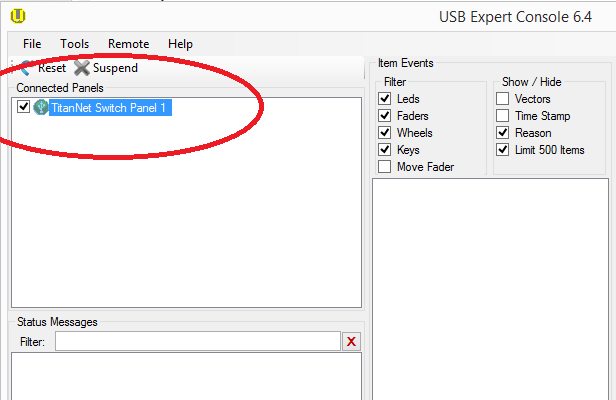Toggle the Wheels filter checkbox
Image resolution: width=616 pixels, height=400 pixels.
click(x=385, y=132)
